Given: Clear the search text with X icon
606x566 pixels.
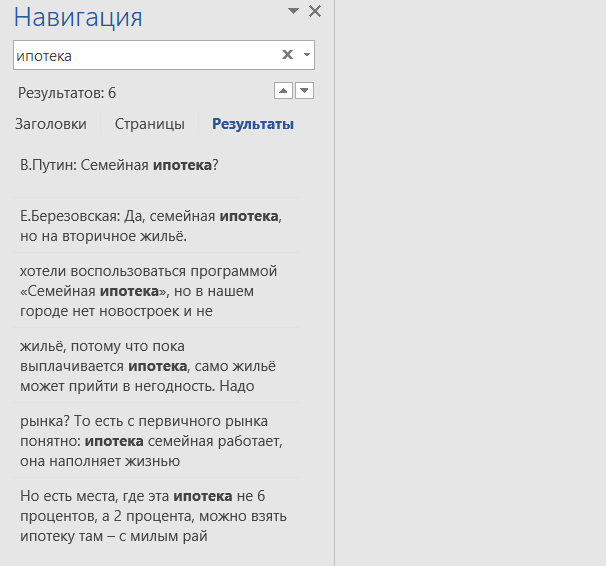Looking at the screenshot, I should click(287, 55).
